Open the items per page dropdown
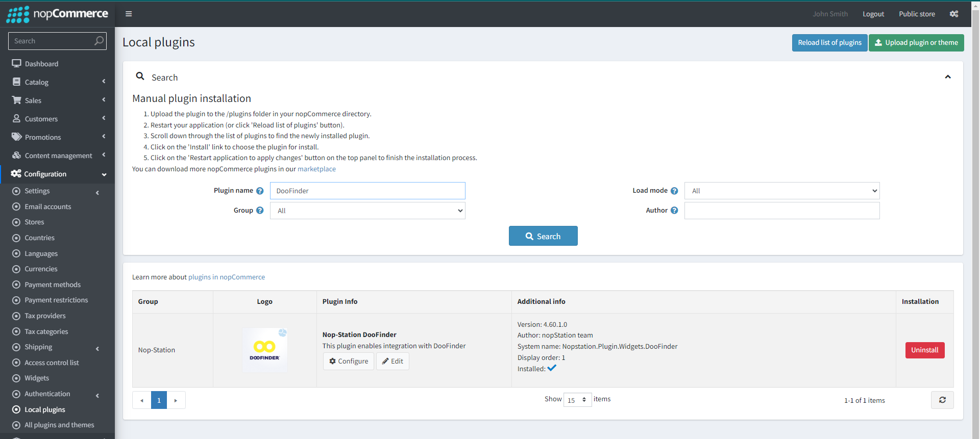980x439 pixels. [x=577, y=400]
